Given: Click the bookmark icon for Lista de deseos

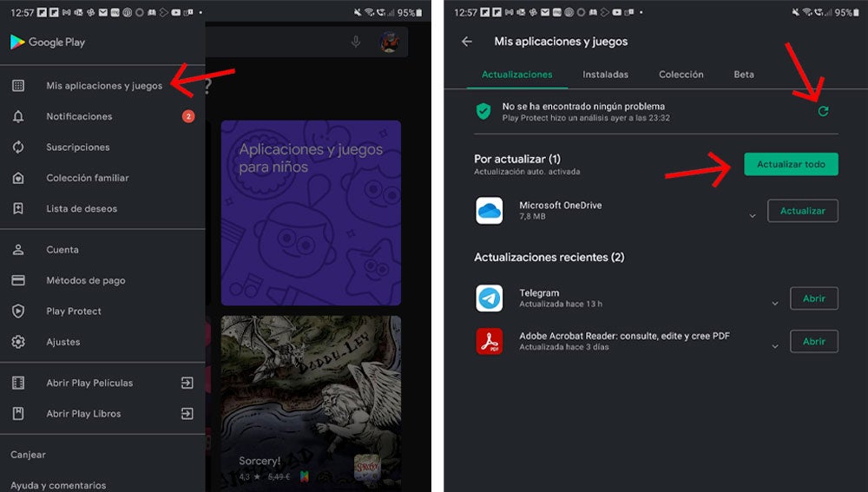Looking at the screenshot, I should click(x=18, y=208).
